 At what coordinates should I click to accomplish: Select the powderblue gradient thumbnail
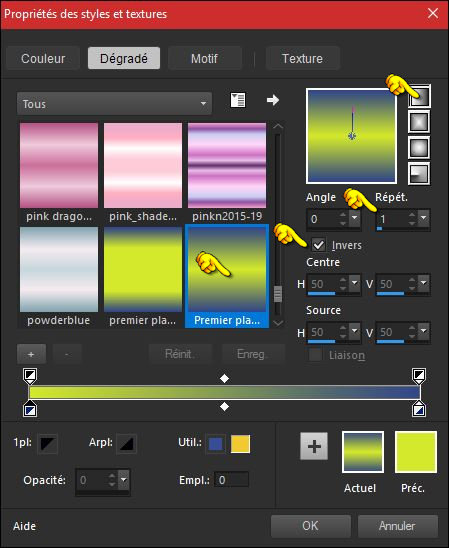tap(59, 277)
